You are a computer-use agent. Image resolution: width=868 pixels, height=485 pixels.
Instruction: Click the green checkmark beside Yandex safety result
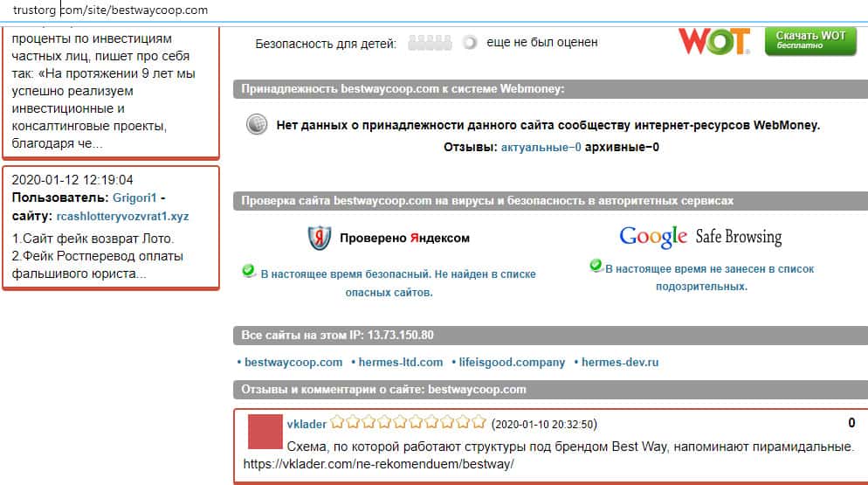pyautogui.click(x=249, y=271)
